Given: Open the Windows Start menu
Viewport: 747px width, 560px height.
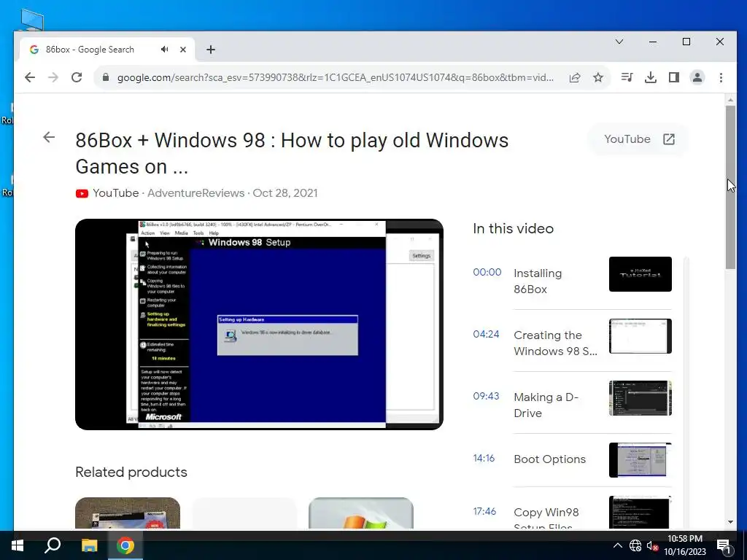Looking at the screenshot, I should point(18,545).
